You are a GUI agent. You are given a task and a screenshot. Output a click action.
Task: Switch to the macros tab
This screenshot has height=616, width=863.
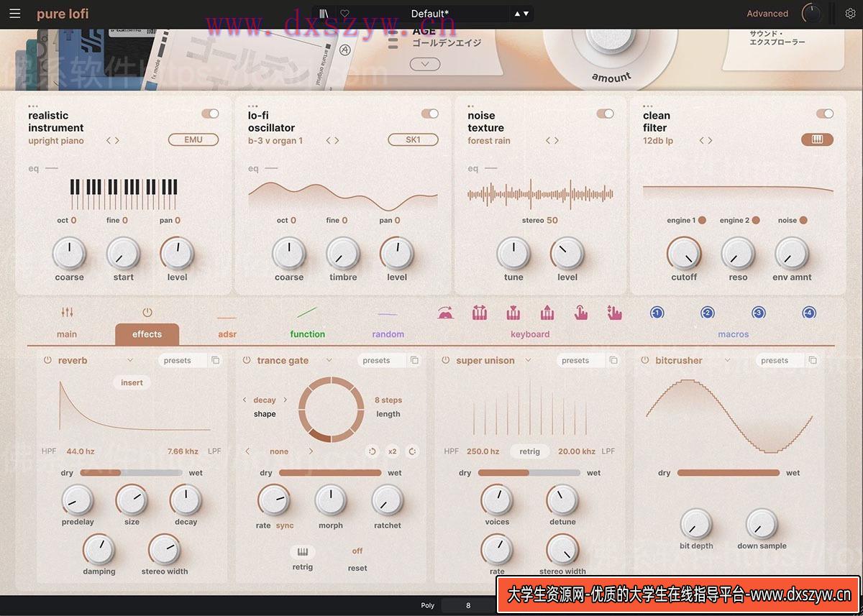point(734,334)
